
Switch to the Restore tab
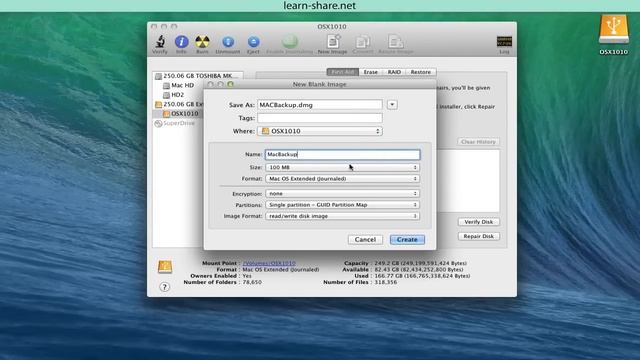(421, 72)
